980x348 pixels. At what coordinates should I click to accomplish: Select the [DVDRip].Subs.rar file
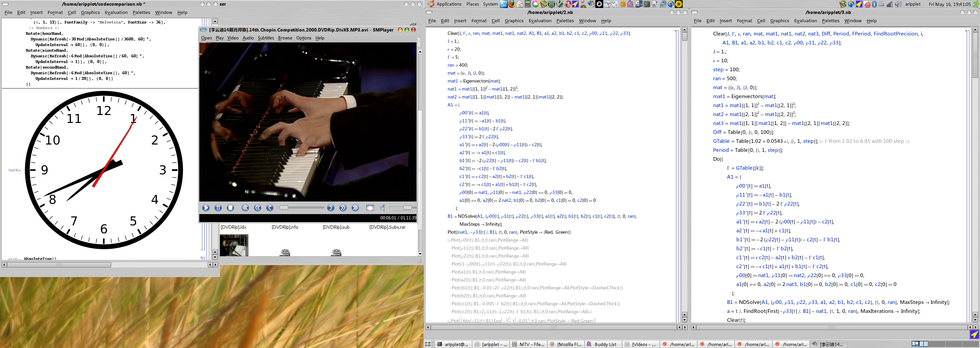[x=387, y=227]
